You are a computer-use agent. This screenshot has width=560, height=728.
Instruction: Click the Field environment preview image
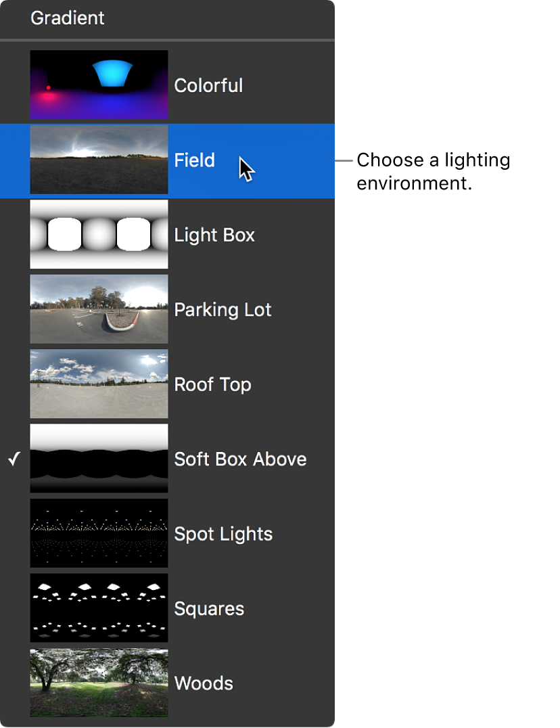click(99, 160)
